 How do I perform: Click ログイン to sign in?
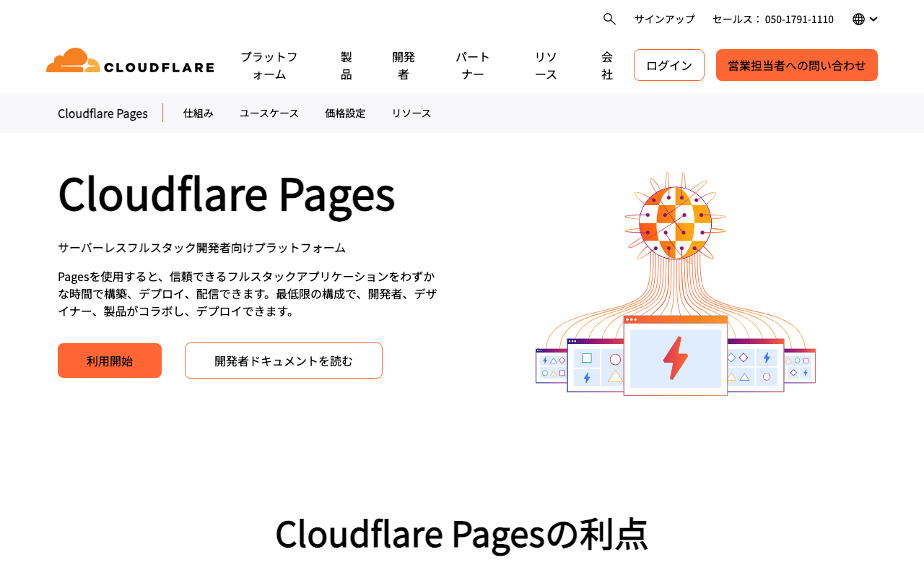point(668,64)
